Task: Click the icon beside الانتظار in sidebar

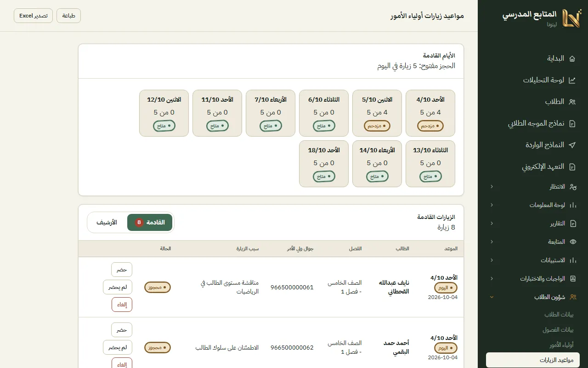Action: 572,187
